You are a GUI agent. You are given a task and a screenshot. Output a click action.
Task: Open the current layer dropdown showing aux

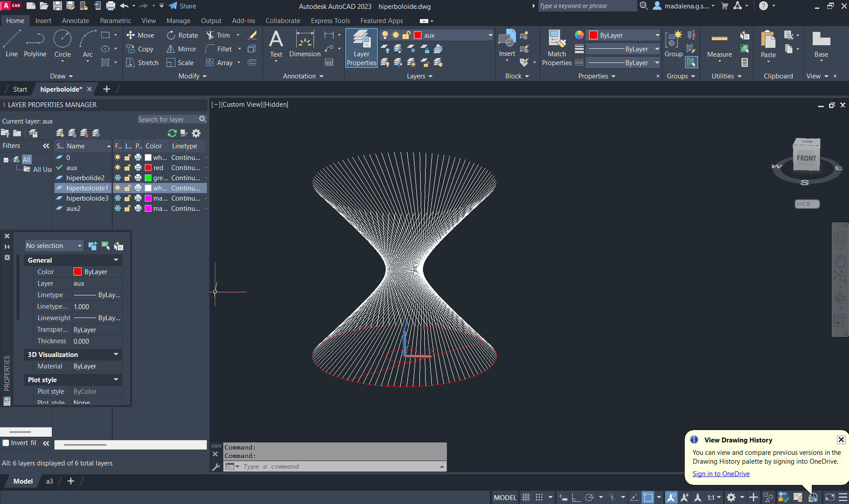(x=456, y=35)
